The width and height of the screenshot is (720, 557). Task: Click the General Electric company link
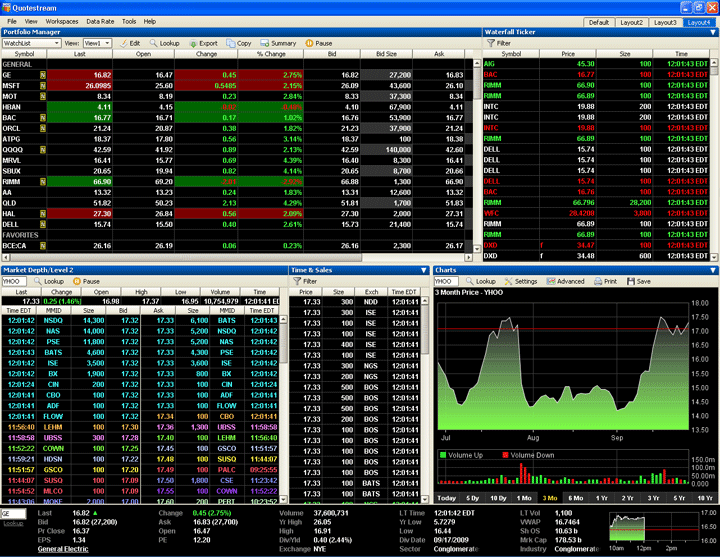tap(61, 549)
